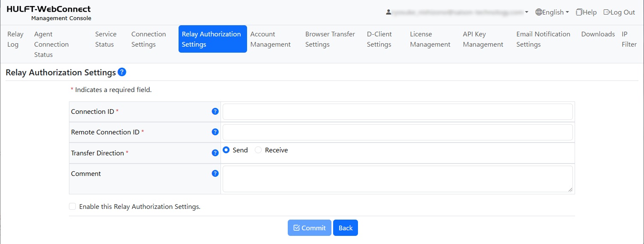Open the Help link
Viewport: 644px width, 244px height.
coord(586,12)
